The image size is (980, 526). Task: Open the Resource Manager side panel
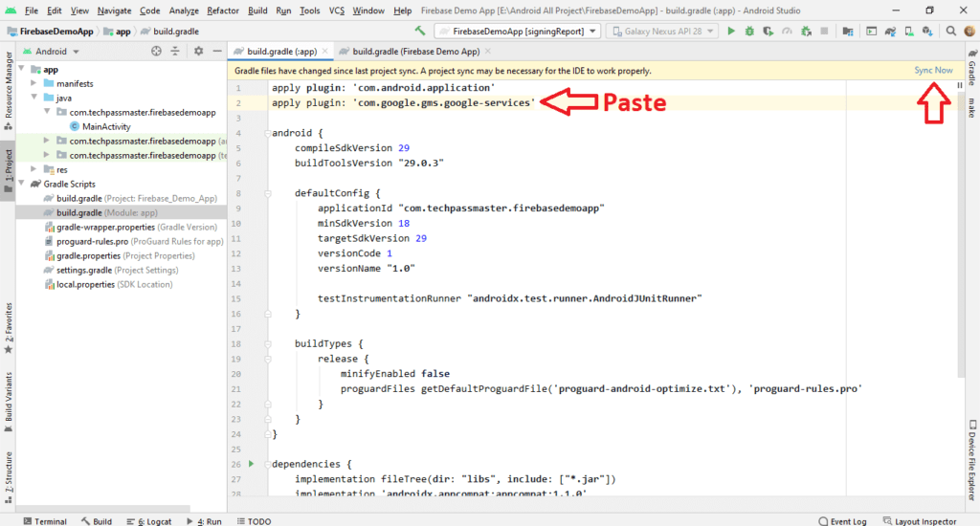8,91
